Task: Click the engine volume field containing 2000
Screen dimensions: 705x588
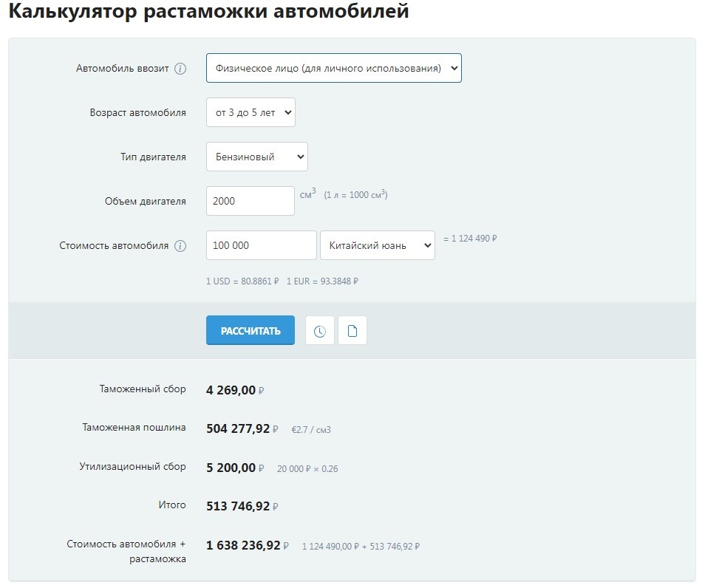Action: 250,200
